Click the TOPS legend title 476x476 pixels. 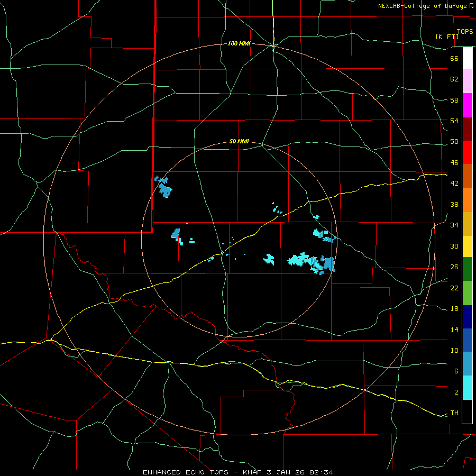(465, 32)
